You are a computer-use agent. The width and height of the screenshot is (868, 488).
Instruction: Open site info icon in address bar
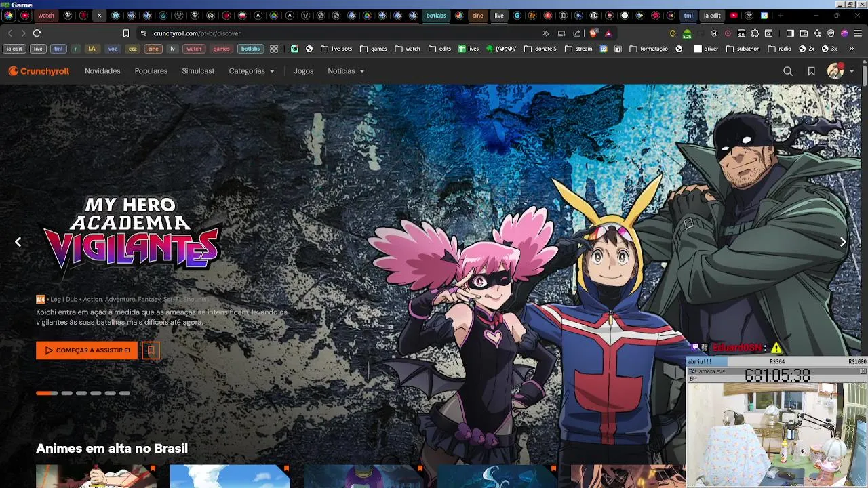(143, 33)
